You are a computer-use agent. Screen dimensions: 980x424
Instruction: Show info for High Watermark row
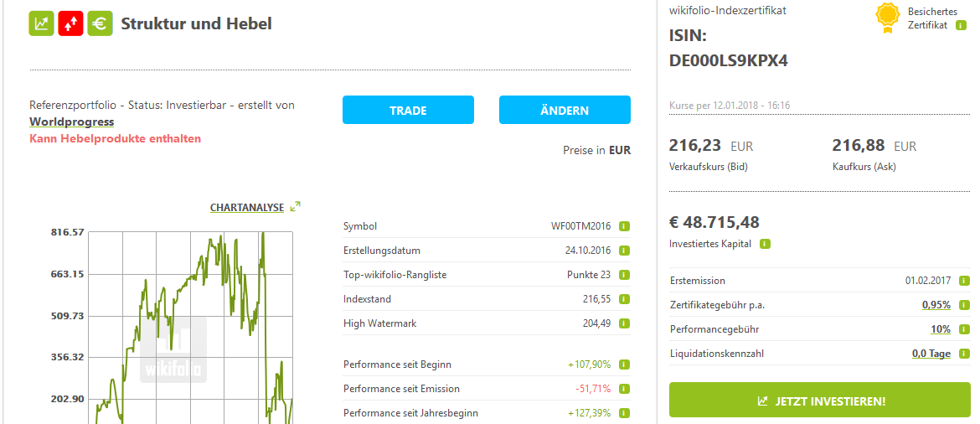[625, 323]
